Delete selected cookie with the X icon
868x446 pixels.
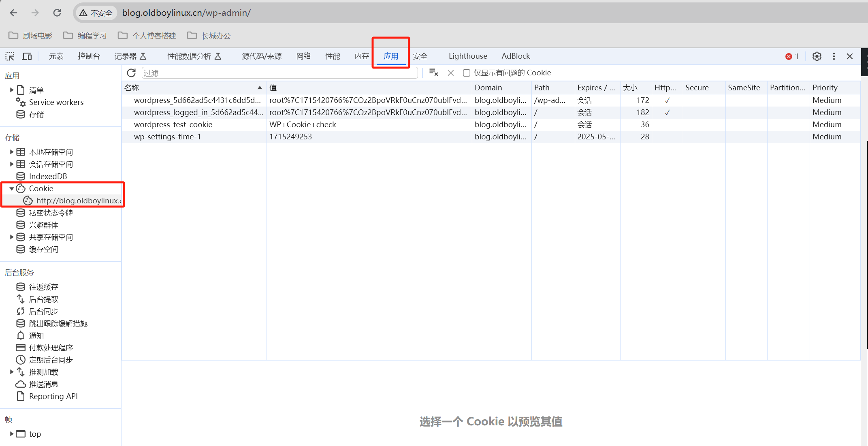click(451, 73)
